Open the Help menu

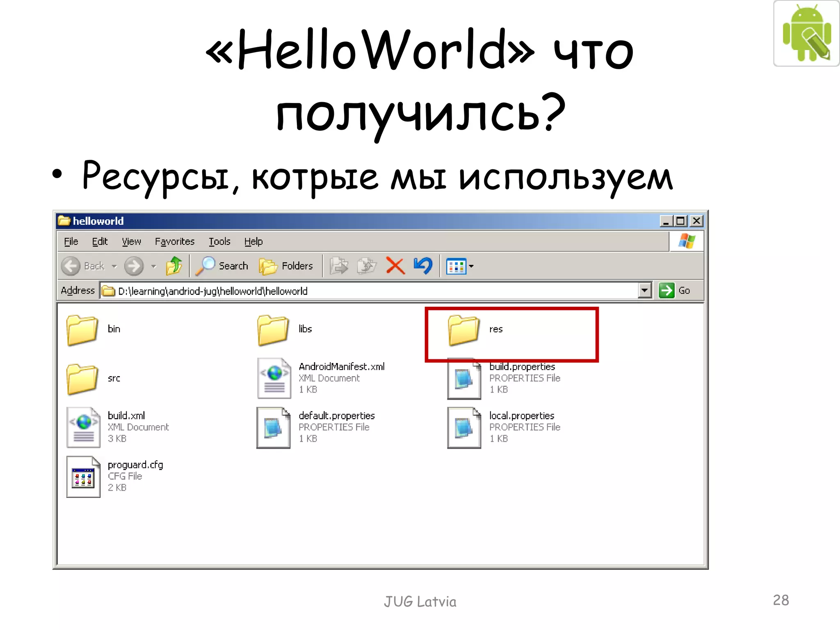point(253,242)
